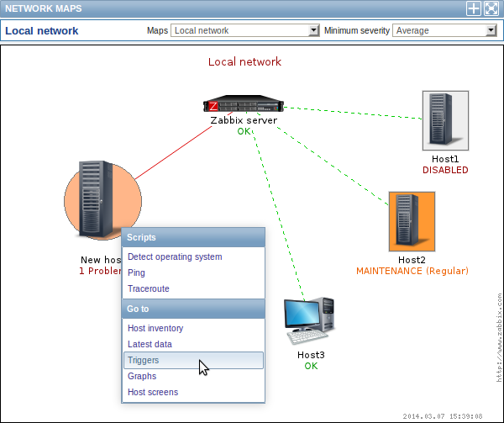Choose Triggers in Go to menu
Screen dimensions: 504x423
coord(193,360)
